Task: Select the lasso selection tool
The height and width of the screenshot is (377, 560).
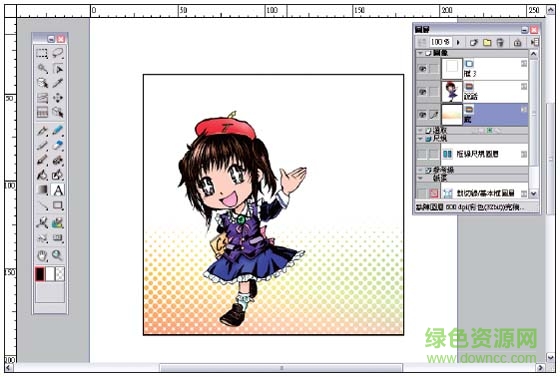Action: [58, 54]
